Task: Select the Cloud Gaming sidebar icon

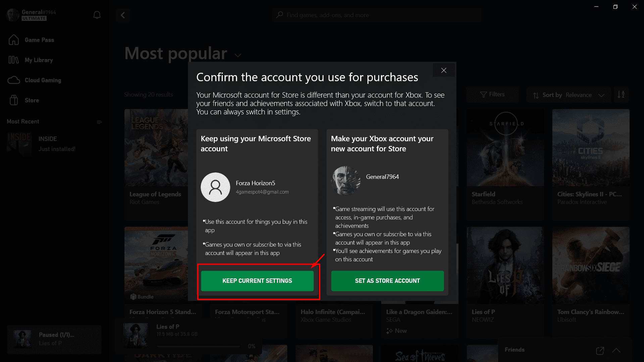Action: click(x=14, y=80)
